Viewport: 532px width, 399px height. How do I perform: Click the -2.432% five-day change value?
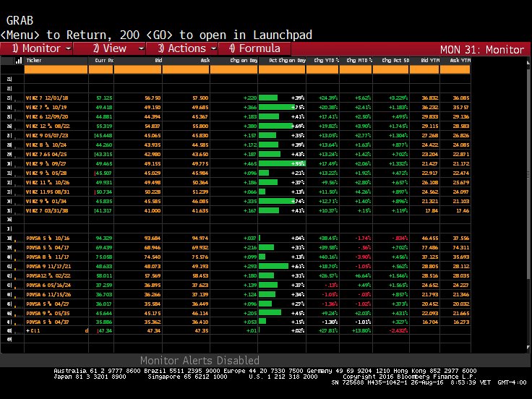pos(399,330)
